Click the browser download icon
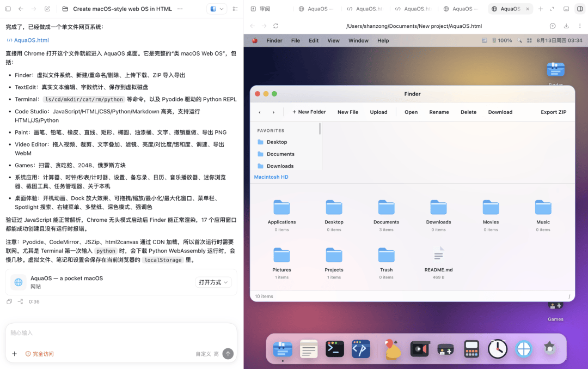This screenshot has height=369, width=588. [x=566, y=26]
